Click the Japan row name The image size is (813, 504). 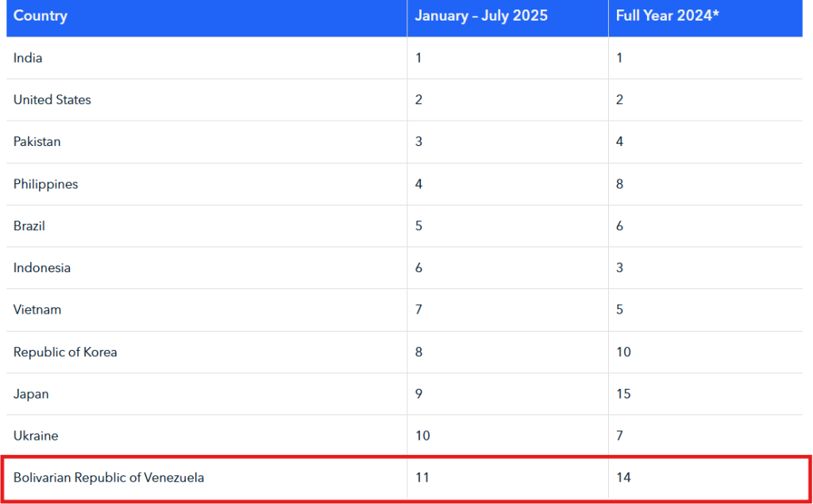coord(31,394)
